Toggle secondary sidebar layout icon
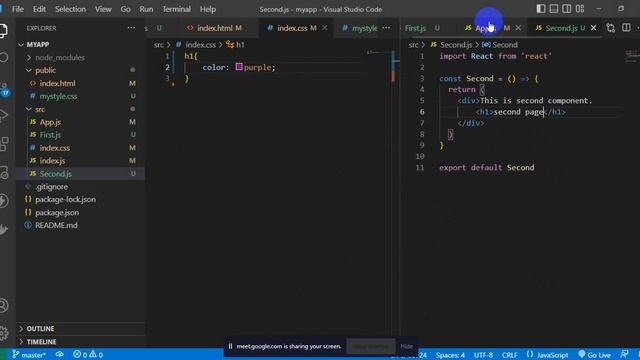This screenshot has width=640, height=360. click(x=567, y=9)
